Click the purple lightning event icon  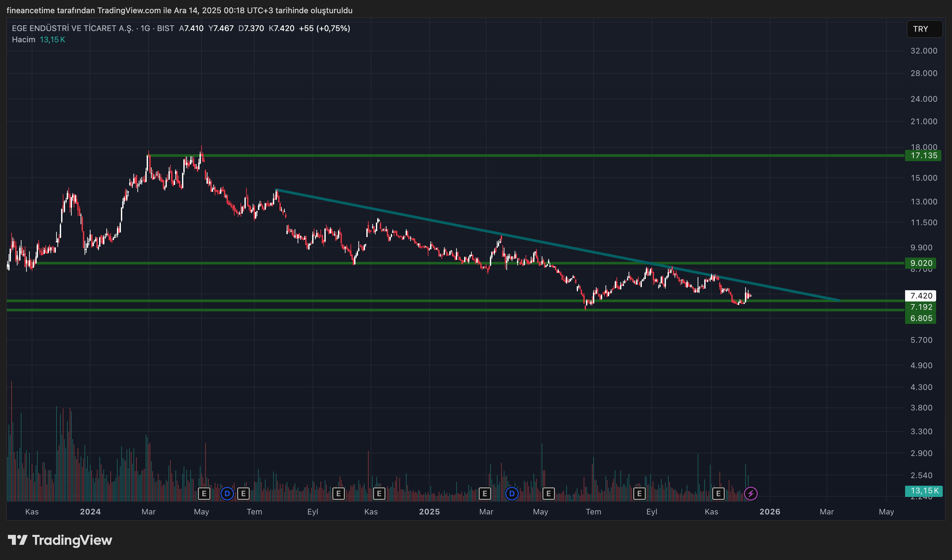click(750, 493)
